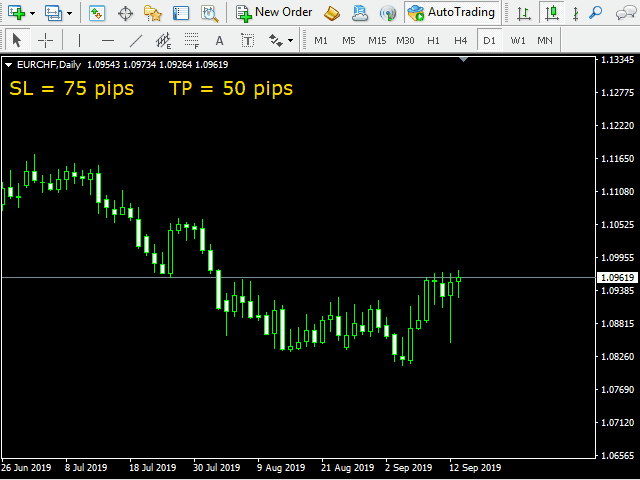Draw a horizontal line tool
Image resolution: width=640 pixels, height=480 pixels.
[x=108, y=40]
